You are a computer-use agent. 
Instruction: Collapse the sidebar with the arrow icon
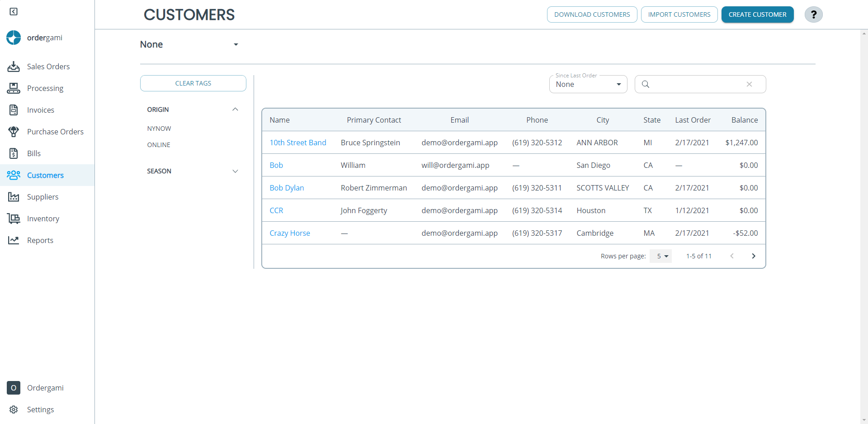[x=14, y=11]
